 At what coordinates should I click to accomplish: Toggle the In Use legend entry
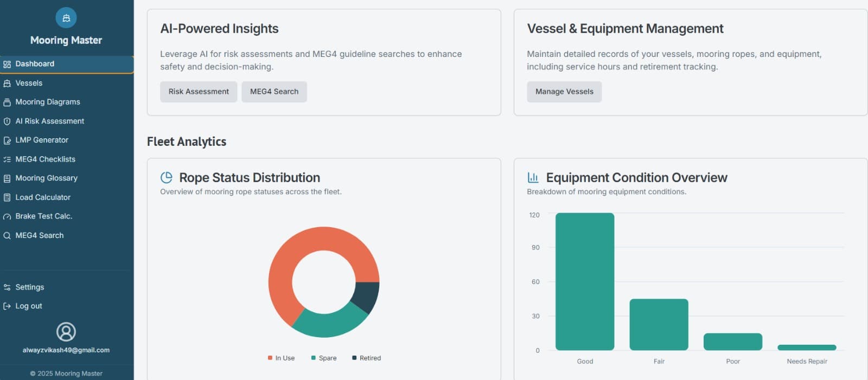click(x=281, y=358)
